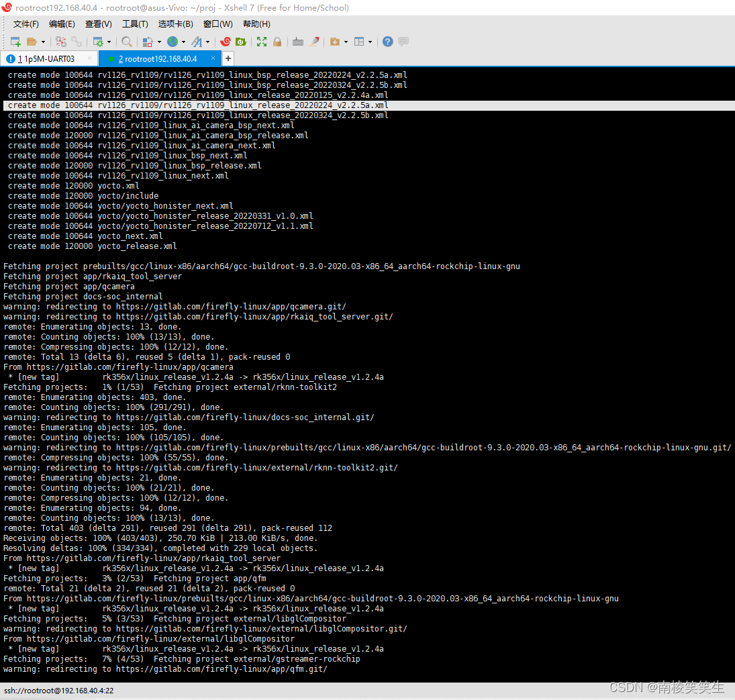Viewport: 735px width, 700px height.
Task: Click 'Fetching projects: 7% (4/53)' line
Action: pos(182,659)
